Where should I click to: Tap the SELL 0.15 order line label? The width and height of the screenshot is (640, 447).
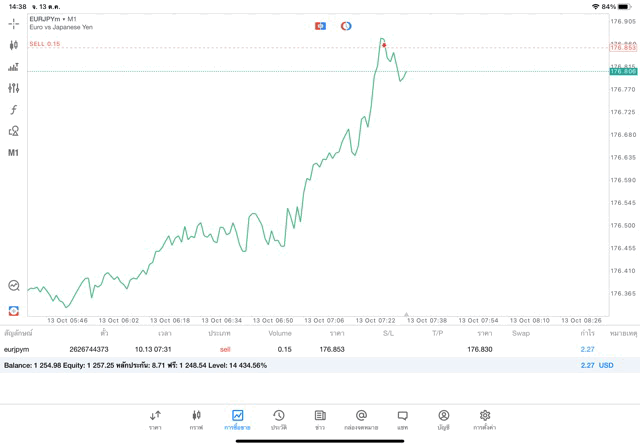pyautogui.click(x=44, y=44)
